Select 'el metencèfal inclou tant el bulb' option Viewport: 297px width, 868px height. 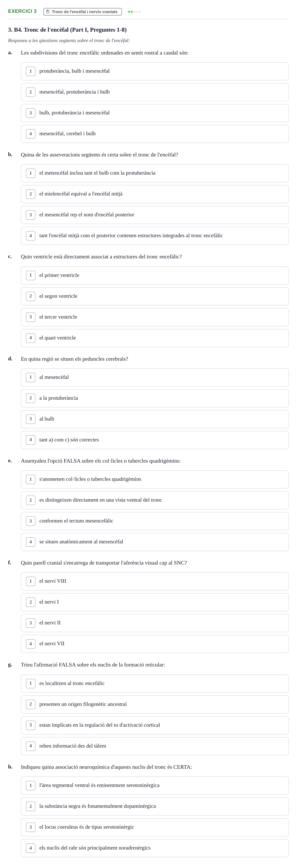155,173
